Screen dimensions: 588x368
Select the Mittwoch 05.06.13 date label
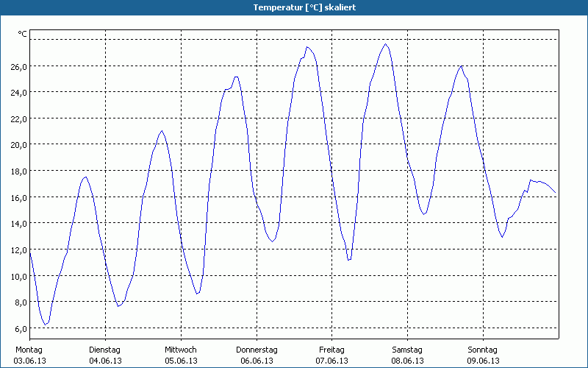point(181,355)
